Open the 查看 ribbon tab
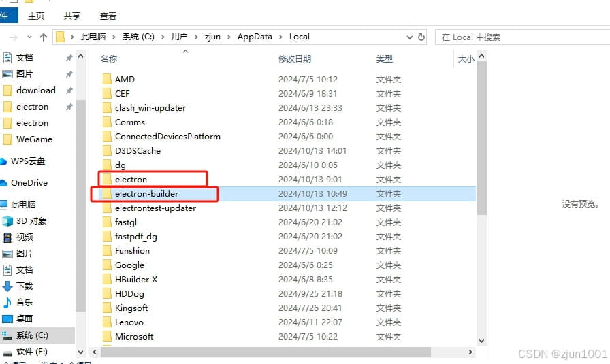The width and height of the screenshot is (610, 364). click(108, 16)
